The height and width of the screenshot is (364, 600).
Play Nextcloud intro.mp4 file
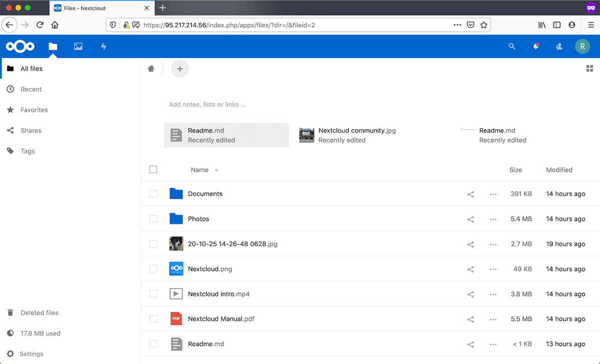[218, 294]
